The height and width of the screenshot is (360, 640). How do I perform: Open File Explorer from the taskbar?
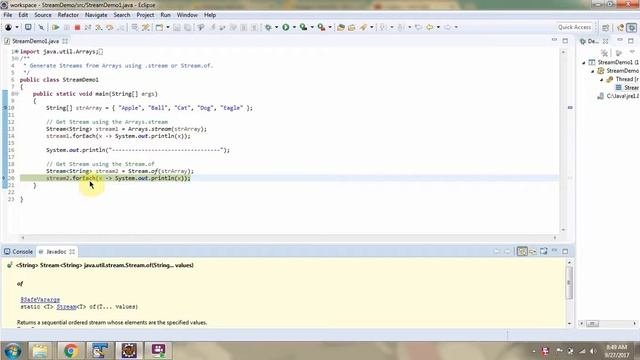point(40,351)
